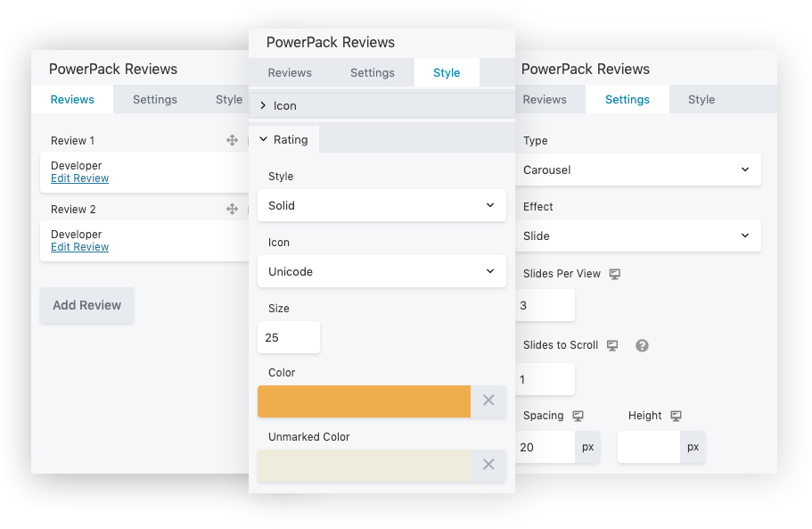Click Edit Review link under Review 2

pos(79,247)
